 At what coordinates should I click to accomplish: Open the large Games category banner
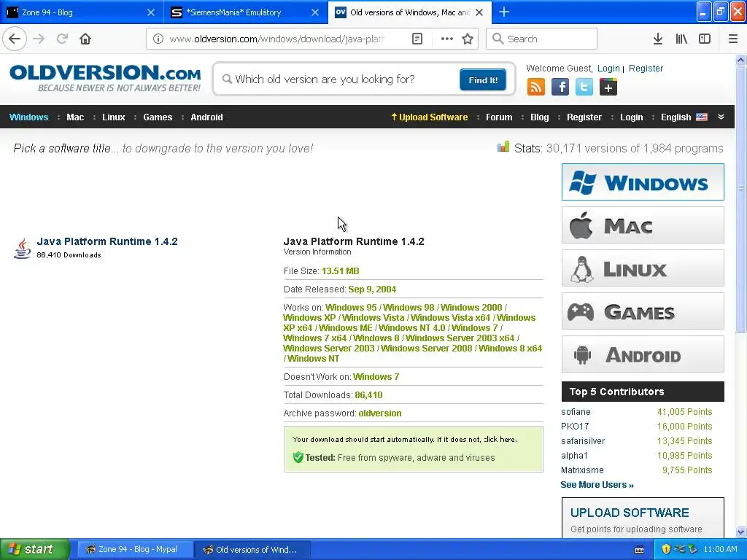click(643, 311)
